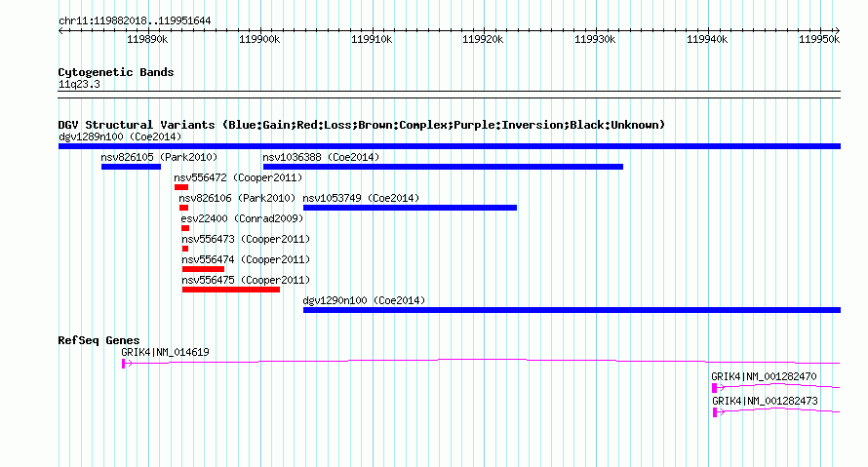
Task: Select the nsv1053749 (Coe2014) blue bar
Action: point(410,208)
